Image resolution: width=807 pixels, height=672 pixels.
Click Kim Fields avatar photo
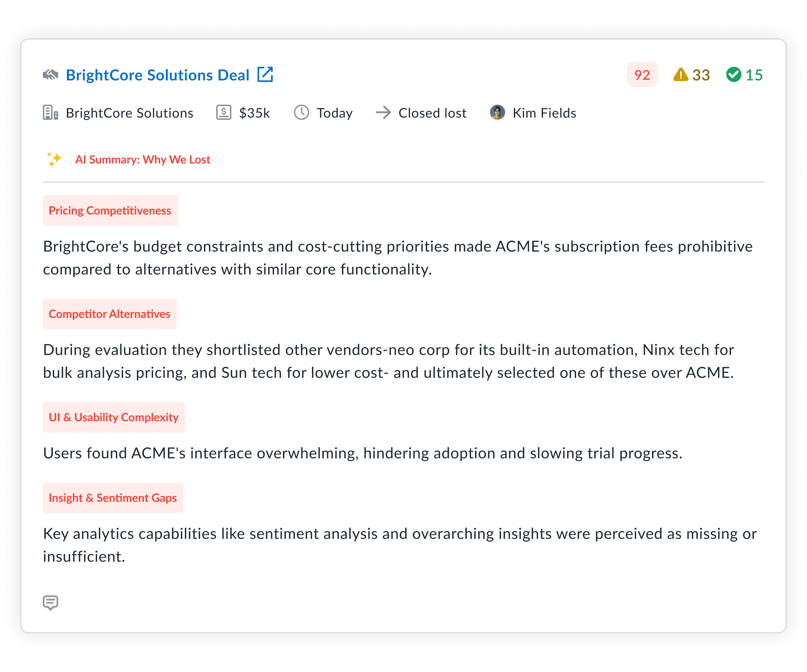tap(497, 113)
